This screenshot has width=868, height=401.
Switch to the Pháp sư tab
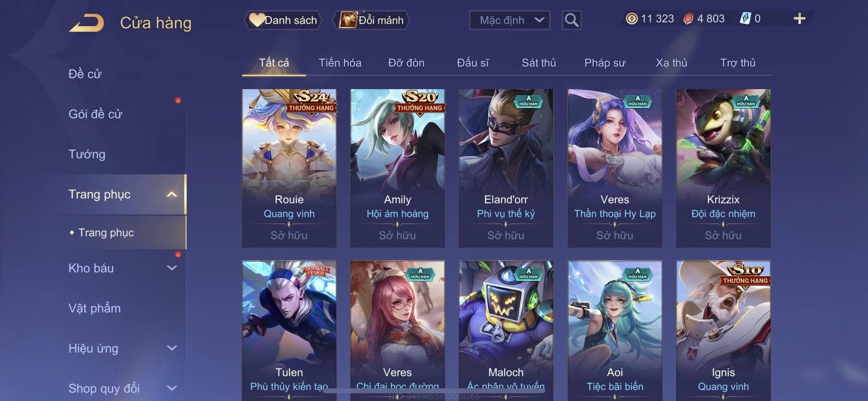pyautogui.click(x=605, y=63)
